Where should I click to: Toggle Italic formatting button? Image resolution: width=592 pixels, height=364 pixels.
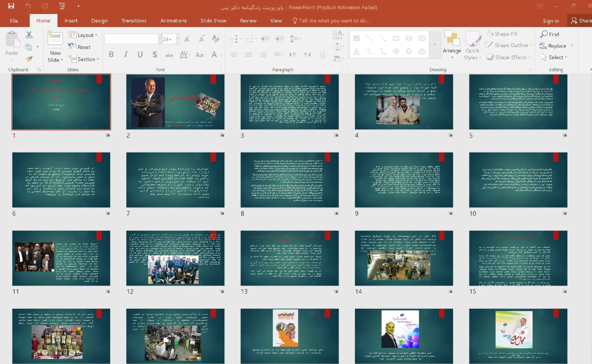[126, 55]
